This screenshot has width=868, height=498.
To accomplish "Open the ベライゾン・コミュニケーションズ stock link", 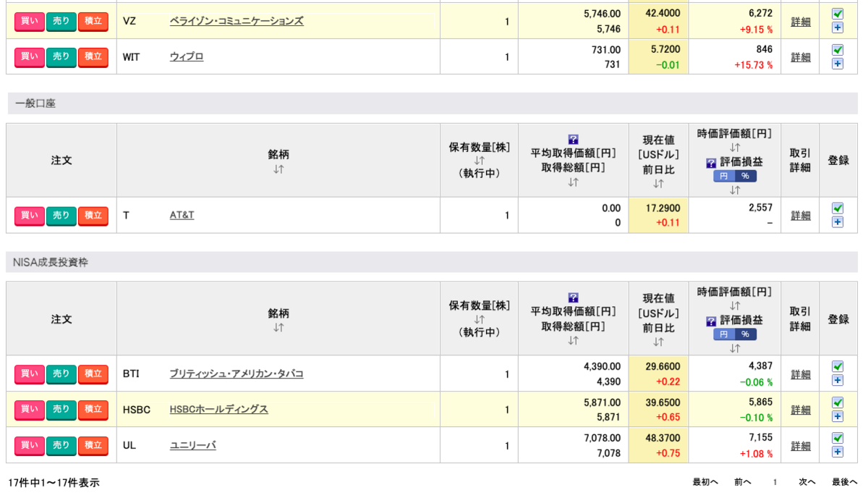I will (237, 22).
